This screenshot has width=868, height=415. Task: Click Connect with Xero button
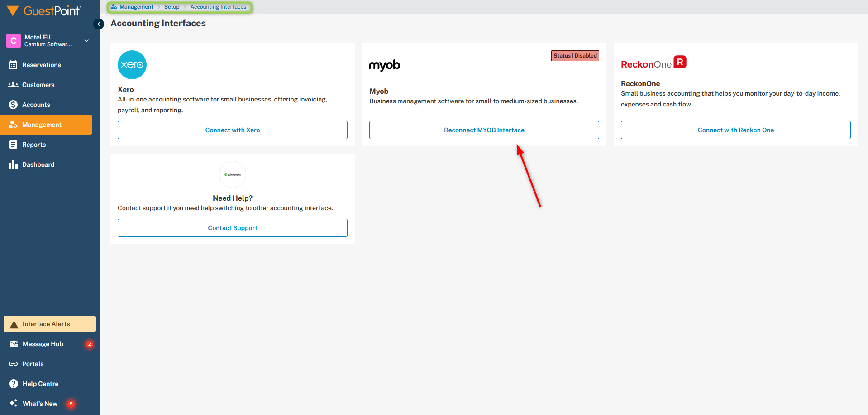pyautogui.click(x=233, y=130)
